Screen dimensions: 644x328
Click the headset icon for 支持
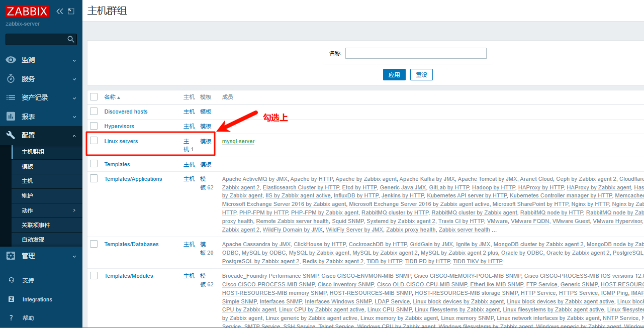pyautogui.click(x=11, y=280)
